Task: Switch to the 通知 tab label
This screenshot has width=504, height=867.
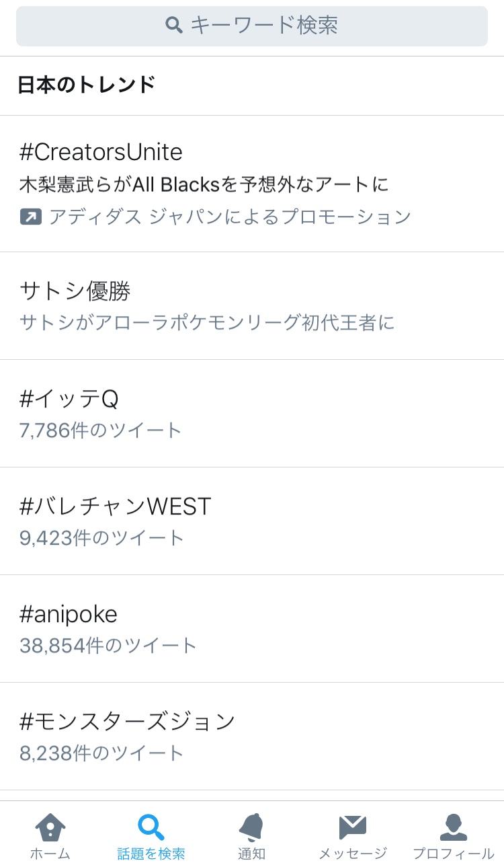Action: 251,854
